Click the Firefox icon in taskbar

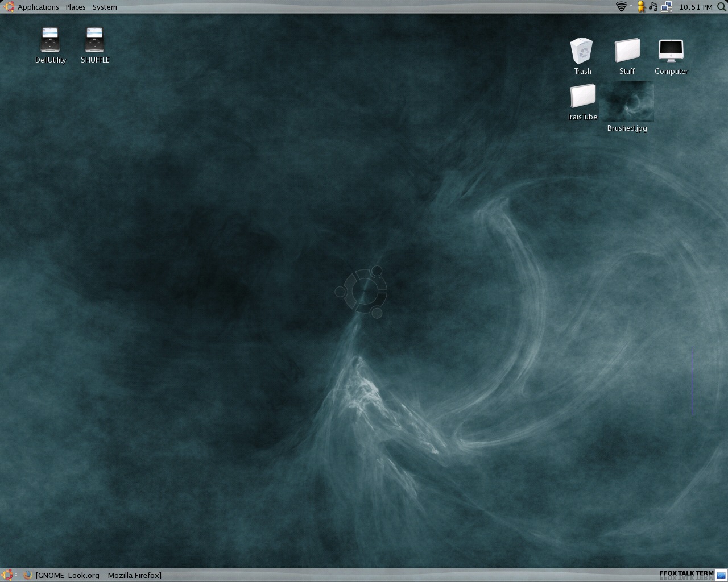tap(27, 575)
